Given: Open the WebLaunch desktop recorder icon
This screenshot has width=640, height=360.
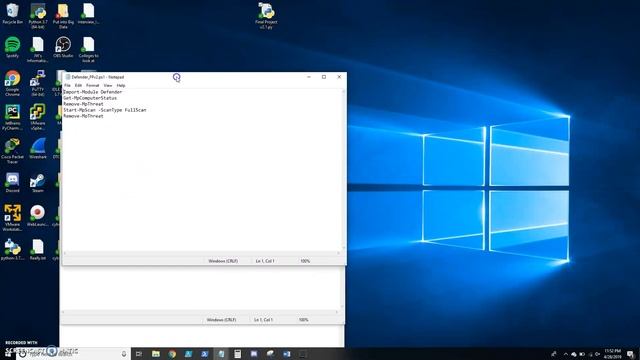Looking at the screenshot, I should click(x=38, y=216).
